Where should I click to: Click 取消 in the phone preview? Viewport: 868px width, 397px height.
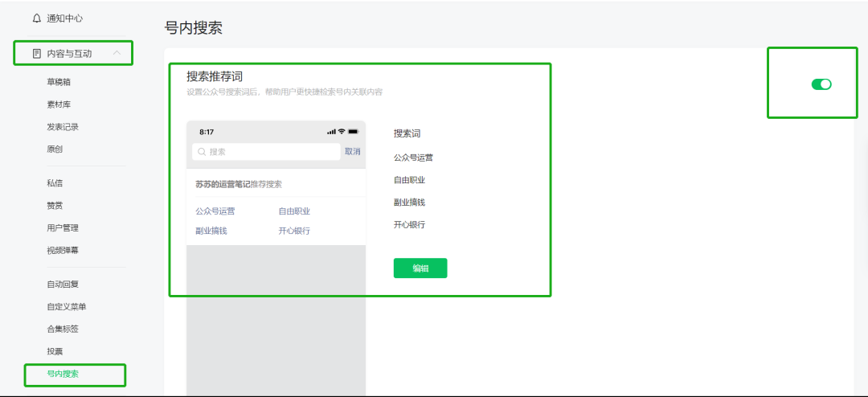[353, 152]
